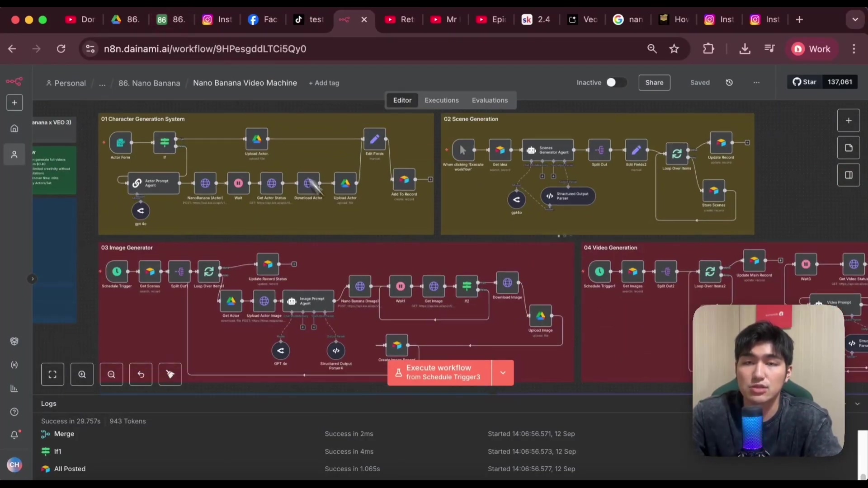The height and width of the screenshot is (488, 868).
Task: Click the undo arrow canvas button
Action: click(141, 374)
